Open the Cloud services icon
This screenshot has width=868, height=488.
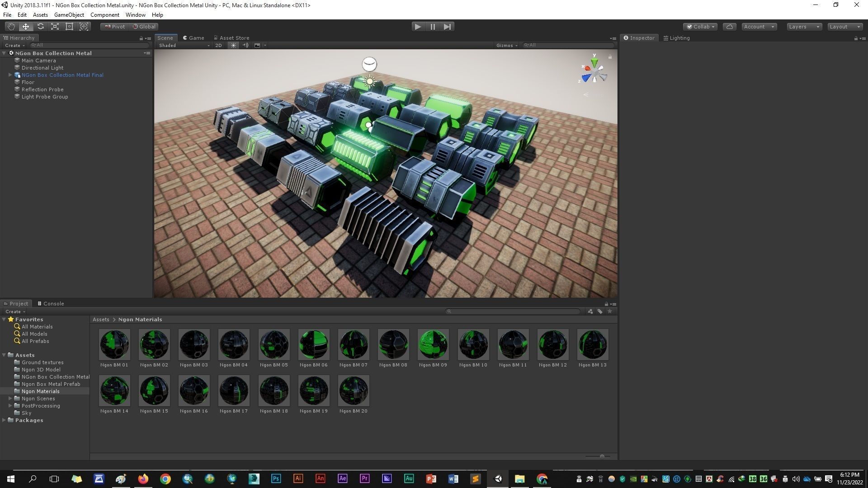click(x=729, y=27)
